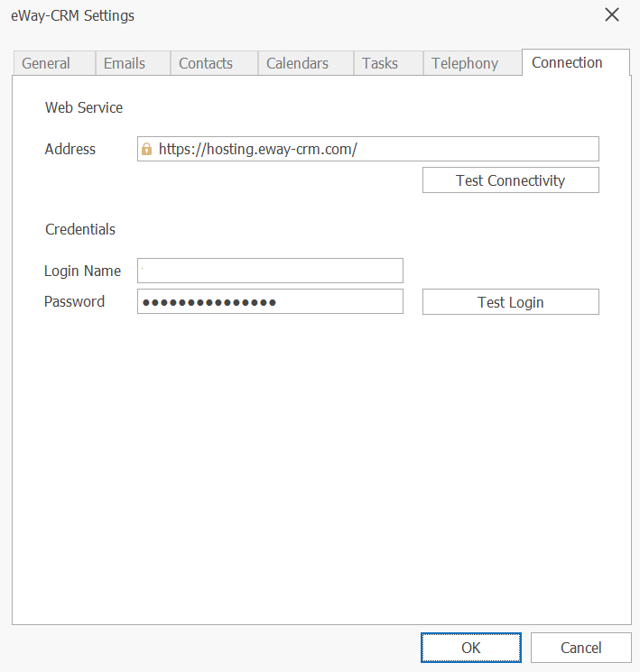Click the Test Login button
Viewport: 640px width, 672px height.
(x=510, y=301)
